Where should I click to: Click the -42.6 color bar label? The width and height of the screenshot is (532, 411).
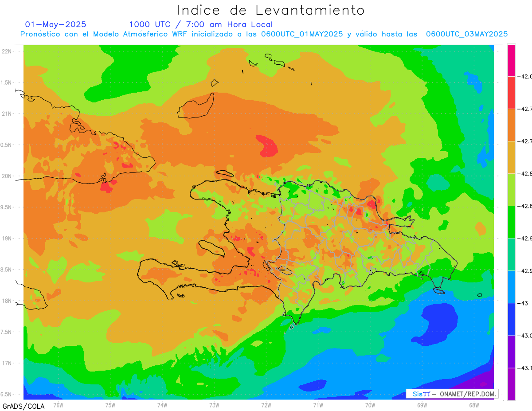(x=525, y=77)
